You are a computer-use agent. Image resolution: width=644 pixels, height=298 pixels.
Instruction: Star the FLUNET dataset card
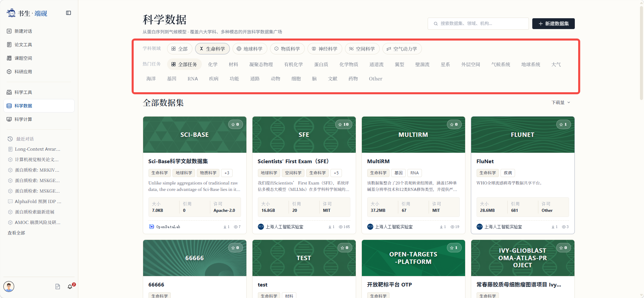pos(563,124)
